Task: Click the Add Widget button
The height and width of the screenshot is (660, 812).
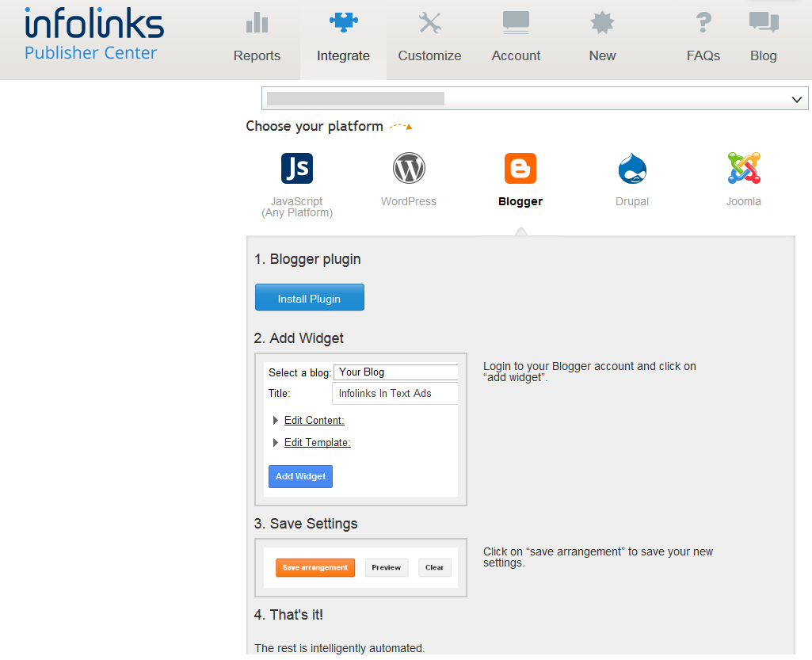Action: (300, 477)
